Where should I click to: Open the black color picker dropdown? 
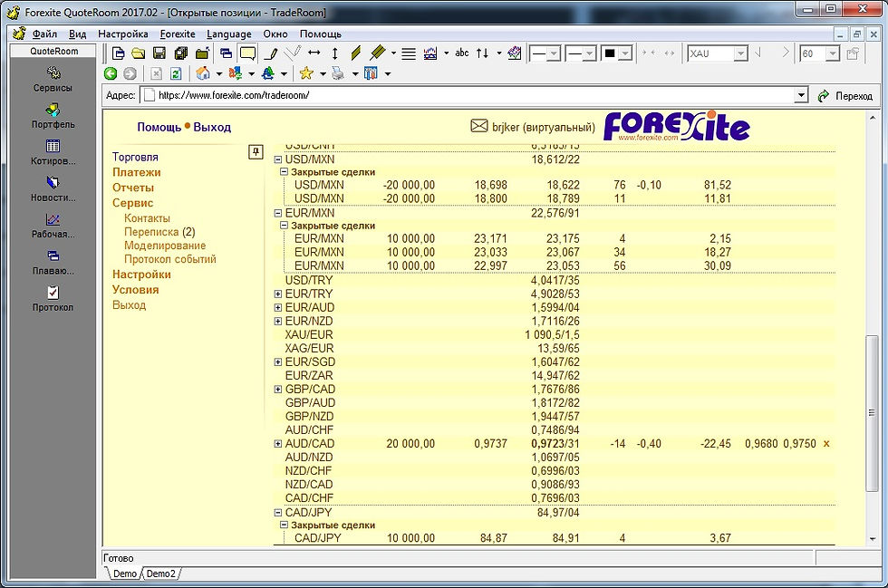pos(625,53)
